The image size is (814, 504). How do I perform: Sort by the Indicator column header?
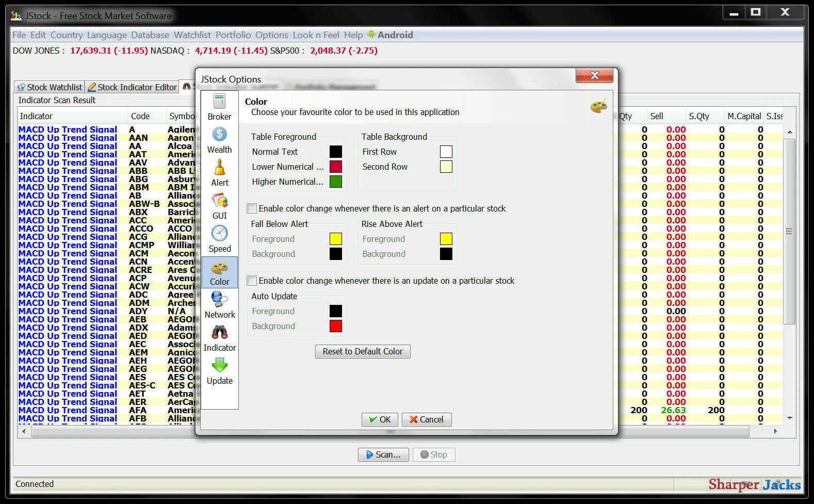pyautogui.click(x=73, y=116)
